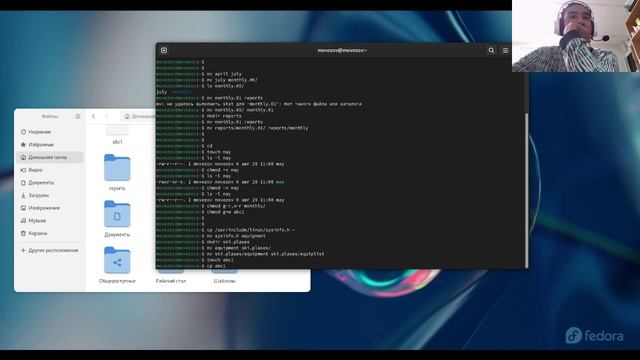Open Недавние in Files sidebar
The height and width of the screenshot is (360, 640).
coord(50,132)
